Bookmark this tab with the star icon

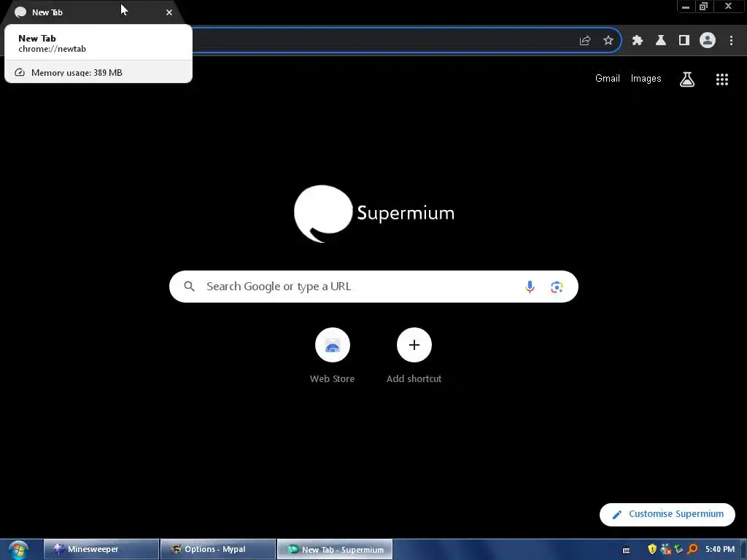[x=608, y=41]
